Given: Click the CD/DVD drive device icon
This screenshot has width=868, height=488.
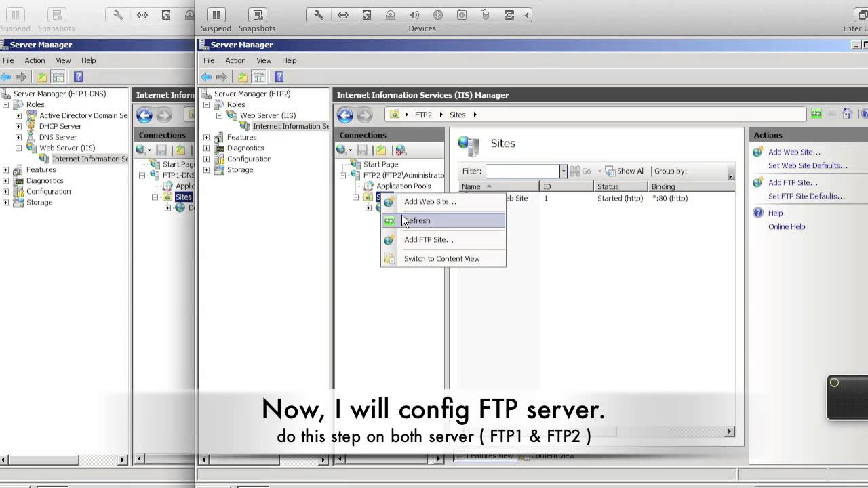Looking at the screenshot, I should [x=391, y=15].
